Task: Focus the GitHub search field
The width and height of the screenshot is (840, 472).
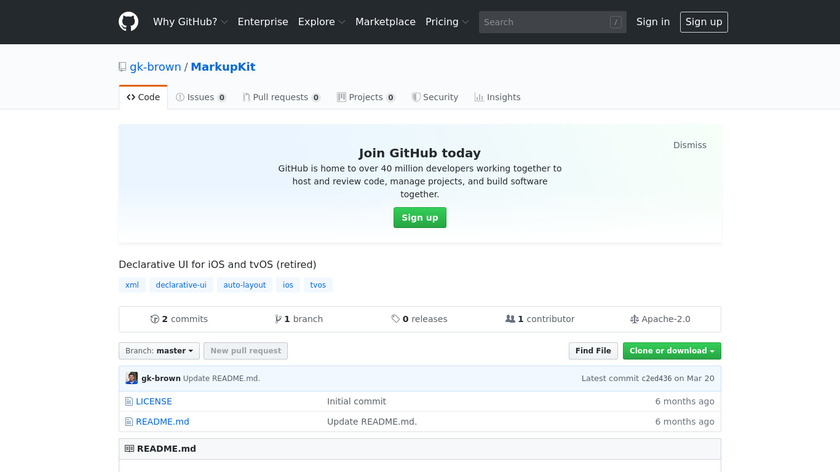Action: pyautogui.click(x=545, y=22)
